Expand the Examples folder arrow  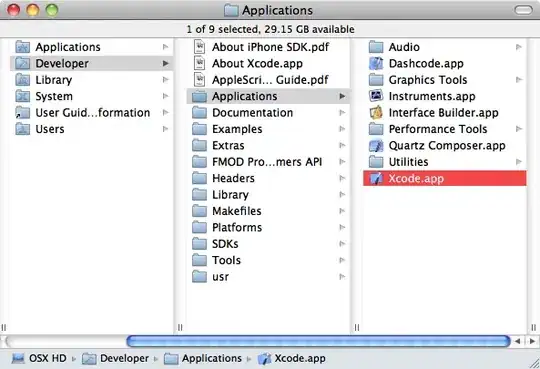click(342, 129)
